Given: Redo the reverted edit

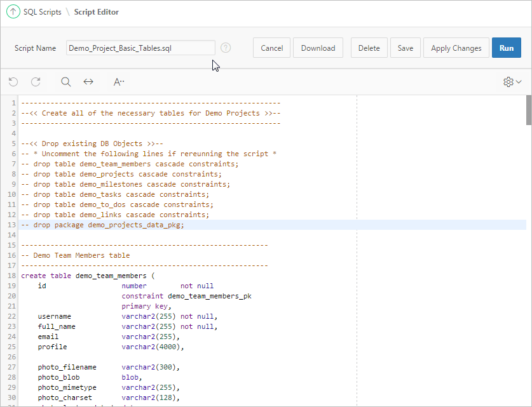Looking at the screenshot, I should coord(36,81).
